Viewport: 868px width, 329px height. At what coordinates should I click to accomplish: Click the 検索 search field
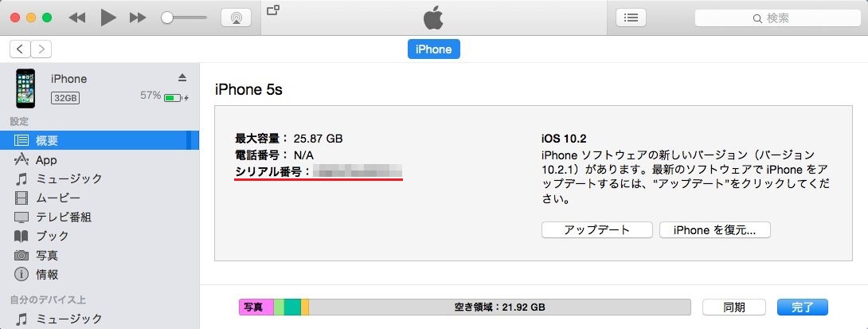click(x=778, y=18)
